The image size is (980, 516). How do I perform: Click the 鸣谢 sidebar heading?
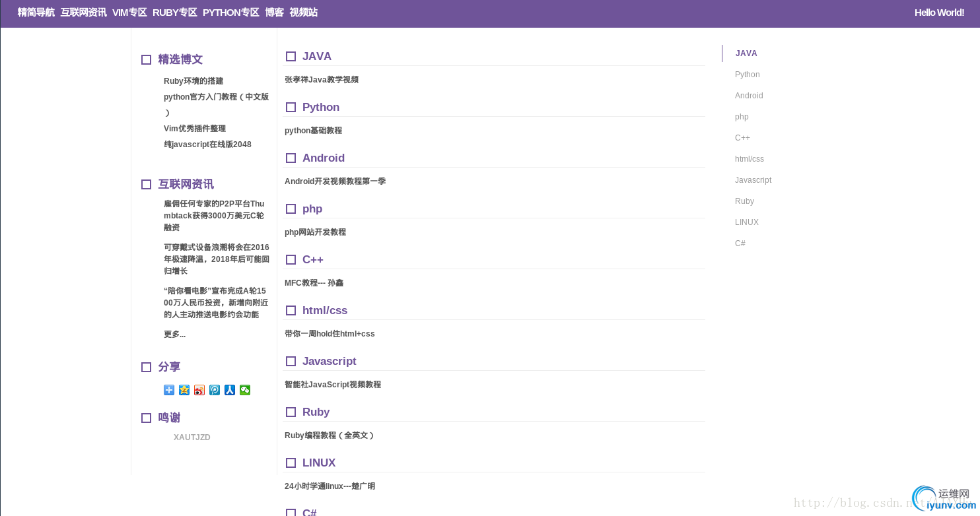[x=169, y=418]
